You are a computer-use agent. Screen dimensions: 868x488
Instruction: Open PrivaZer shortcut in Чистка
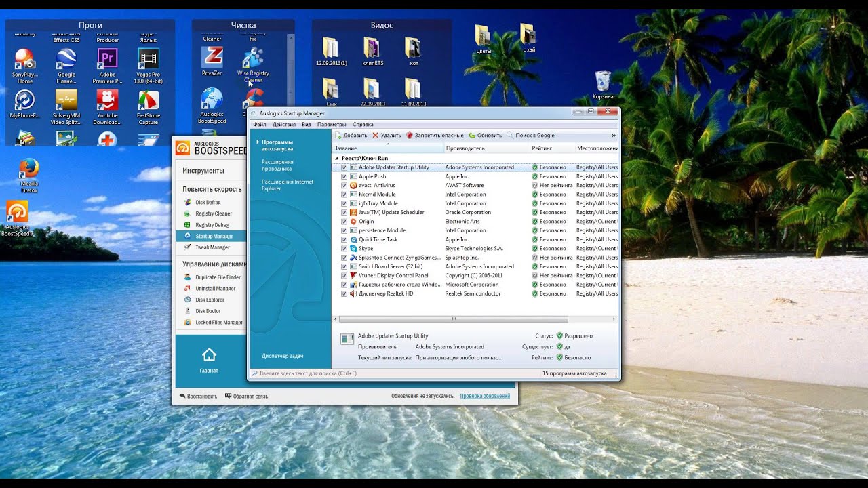click(x=212, y=62)
